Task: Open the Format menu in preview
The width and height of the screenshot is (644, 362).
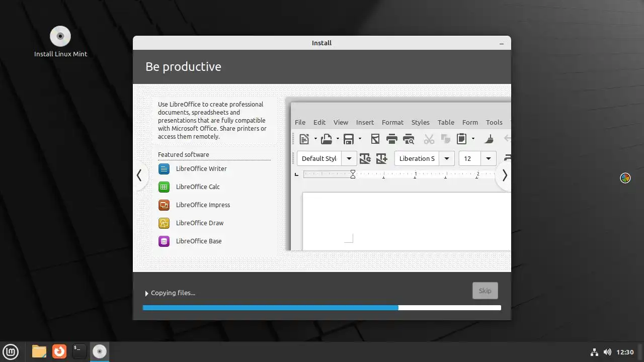Action: pos(392,122)
